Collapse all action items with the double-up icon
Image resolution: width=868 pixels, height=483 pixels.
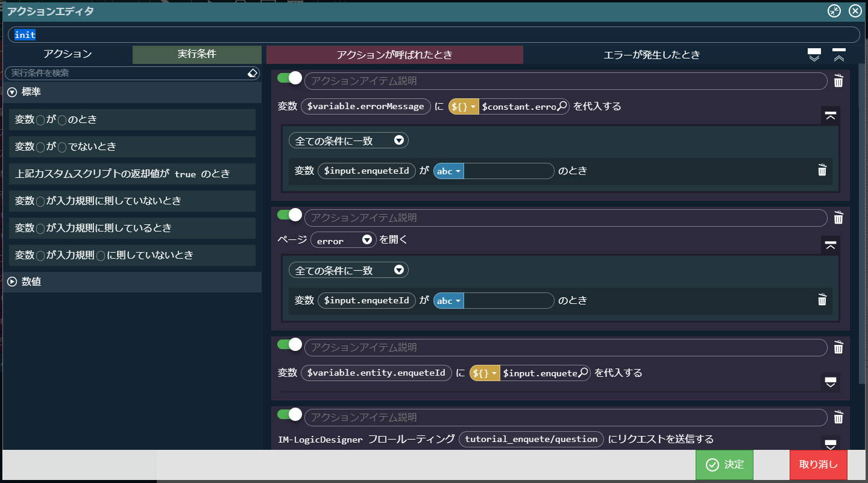(x=839, y=55)
